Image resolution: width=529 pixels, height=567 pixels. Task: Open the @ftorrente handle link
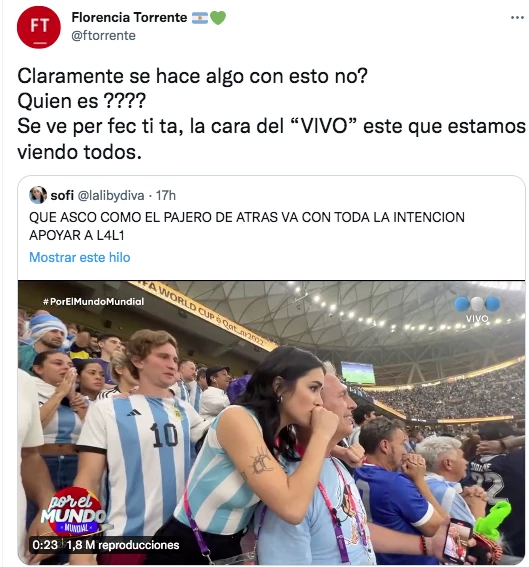103,35
